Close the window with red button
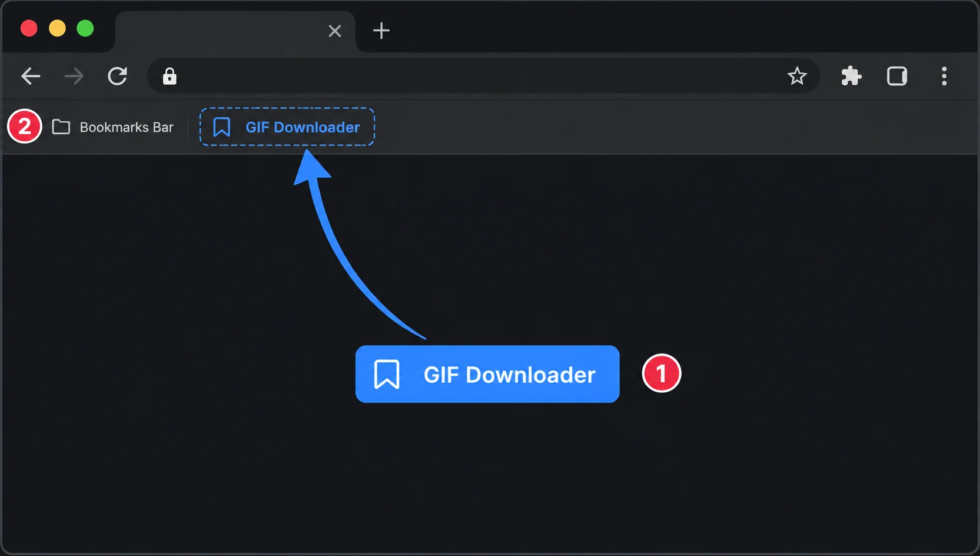The image size is (980, 556). (29, 28)
